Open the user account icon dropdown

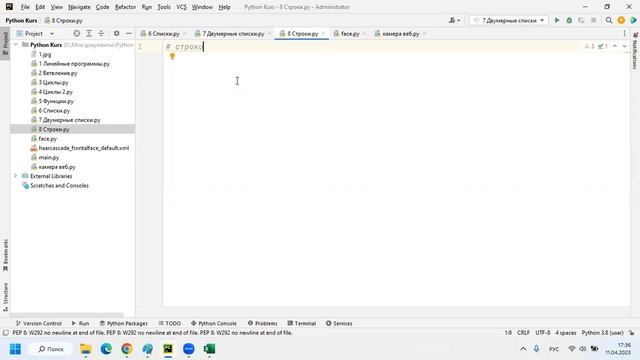click(454, 20)
